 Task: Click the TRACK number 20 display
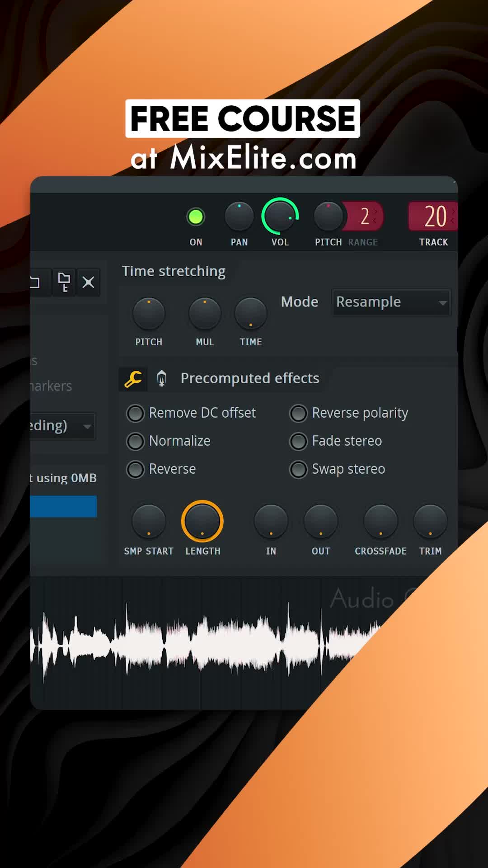[434, 216]
